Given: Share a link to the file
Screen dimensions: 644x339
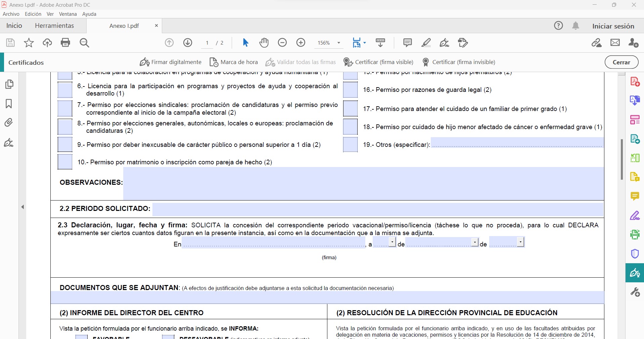Looking at the screenshot, I should tap(597, 43).
